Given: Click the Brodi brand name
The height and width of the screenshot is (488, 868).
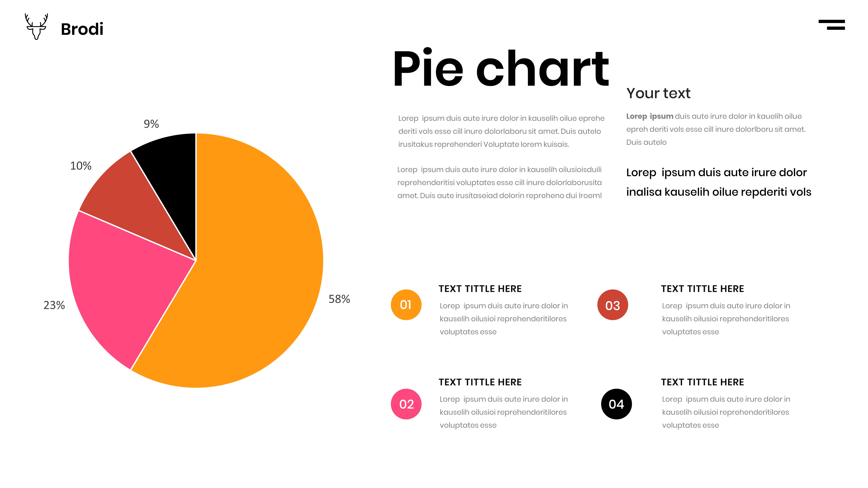Looking at the screenshot, I should point(82,29).
